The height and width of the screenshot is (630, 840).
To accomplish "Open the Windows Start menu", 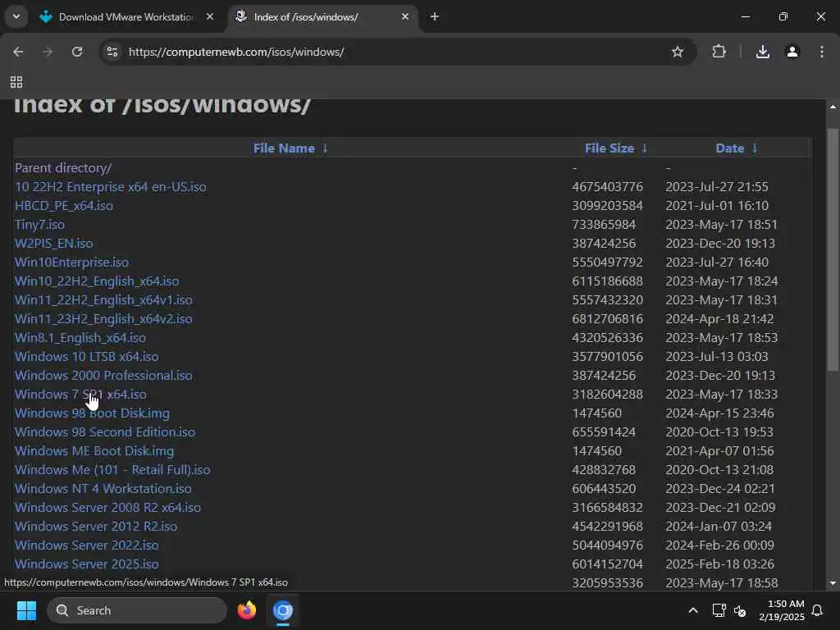I will click(x=26, y=610).
